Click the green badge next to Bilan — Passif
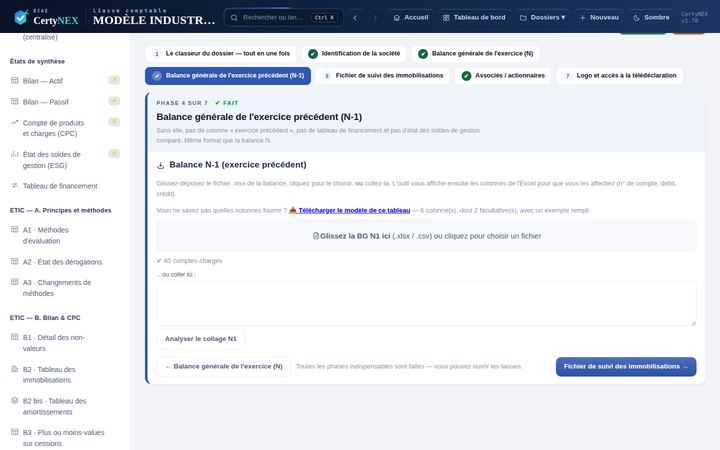 [x=114, y=101]
